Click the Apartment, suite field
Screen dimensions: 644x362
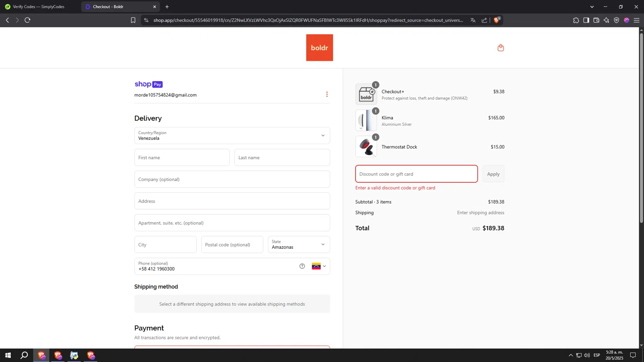232,223
